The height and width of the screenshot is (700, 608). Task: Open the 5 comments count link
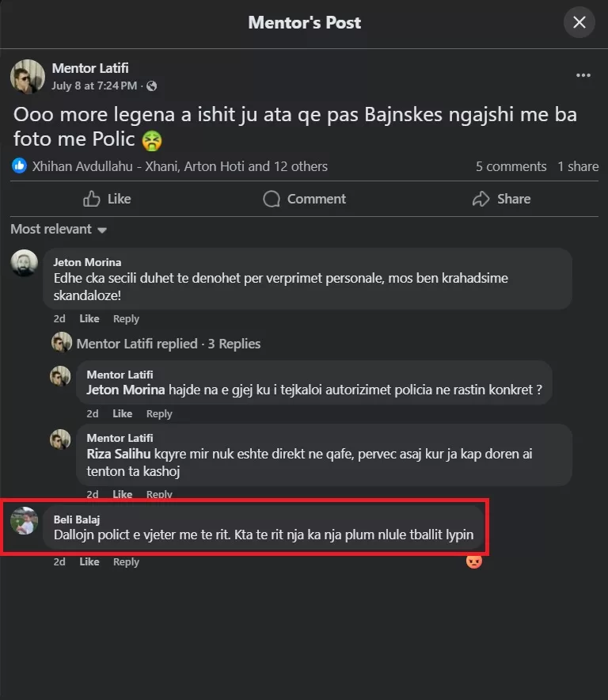[511, 166]
